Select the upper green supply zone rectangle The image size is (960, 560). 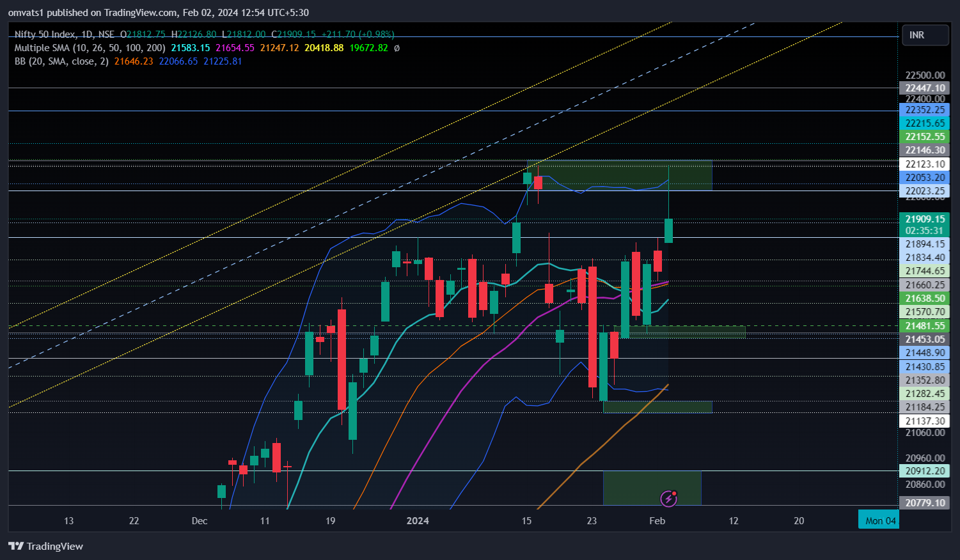(619, 175)
